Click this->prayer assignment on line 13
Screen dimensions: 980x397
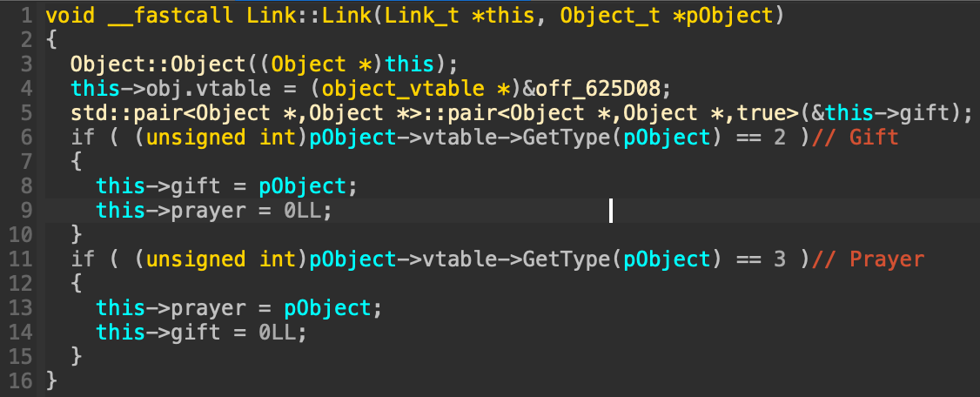coord(239,307)
